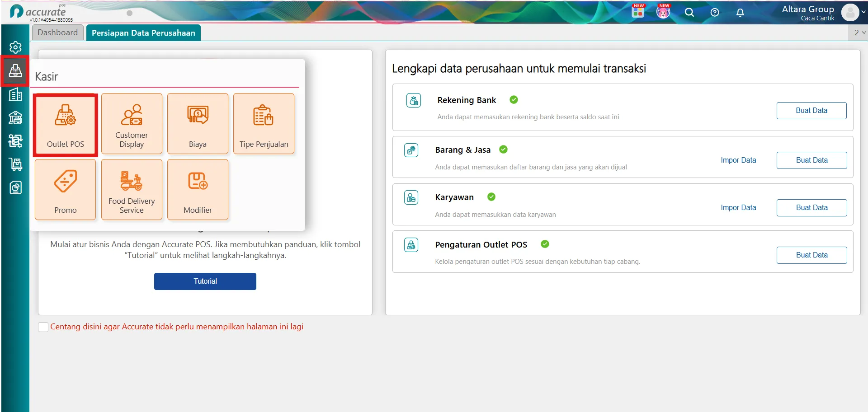The image size is (868, 412).
Task: Open the settings gear in sidebar
Action: coord(15,47)
